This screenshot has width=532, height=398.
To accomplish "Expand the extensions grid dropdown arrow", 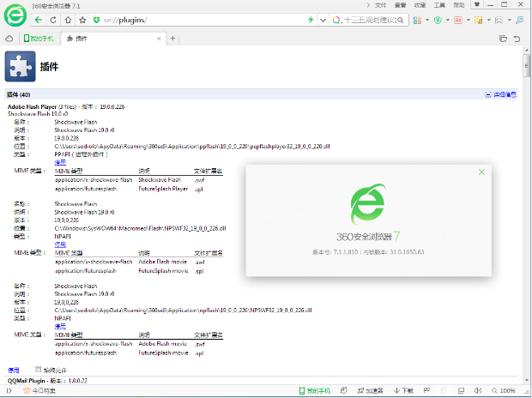I will pos(427,21).
